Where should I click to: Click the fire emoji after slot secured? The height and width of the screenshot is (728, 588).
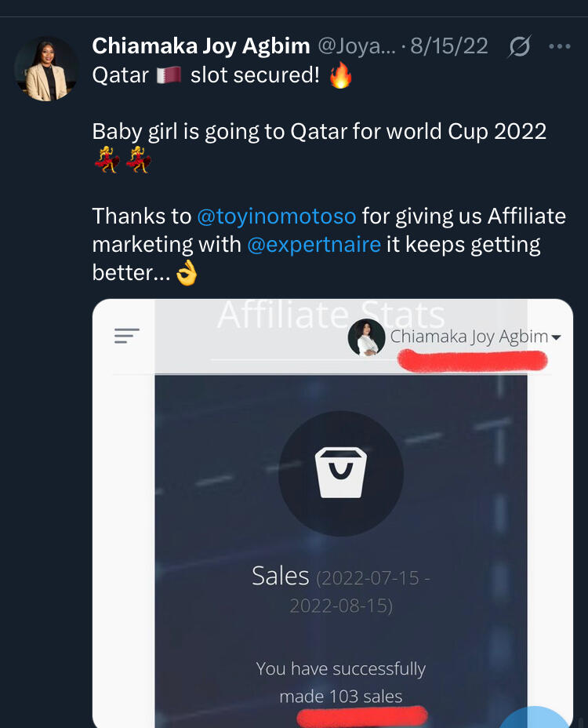tap(341, 75)
